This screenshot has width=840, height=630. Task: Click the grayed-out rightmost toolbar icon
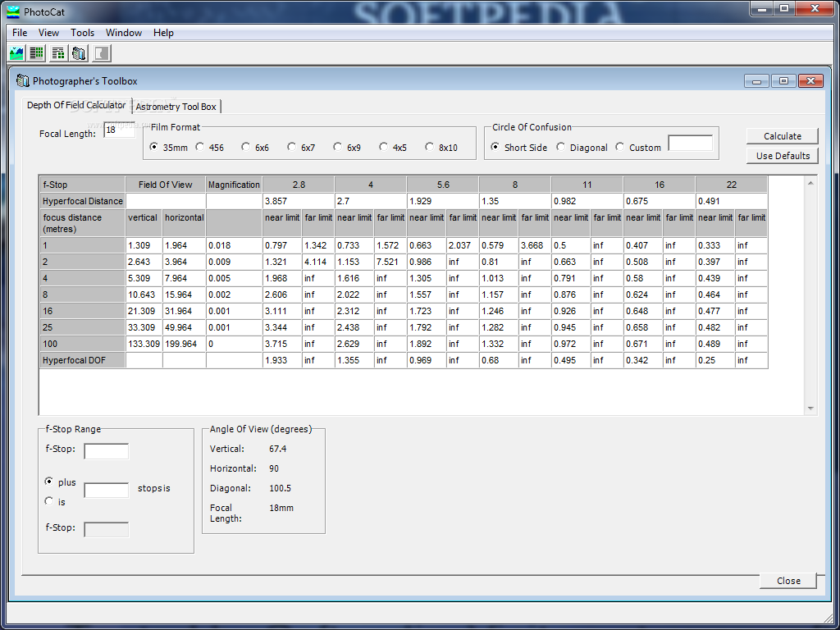point(101,53)
